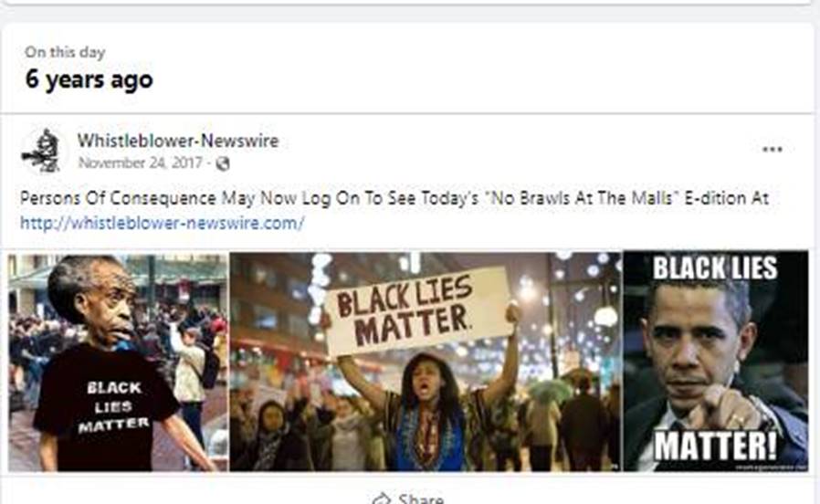This screenshot has height=504, width=820.
Task: Click the globe public audience icon
Action: coord(223,163)
